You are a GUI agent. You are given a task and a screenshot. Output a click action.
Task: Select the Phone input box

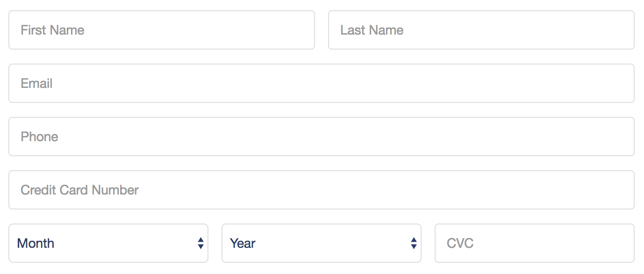[x=322, y=137]
